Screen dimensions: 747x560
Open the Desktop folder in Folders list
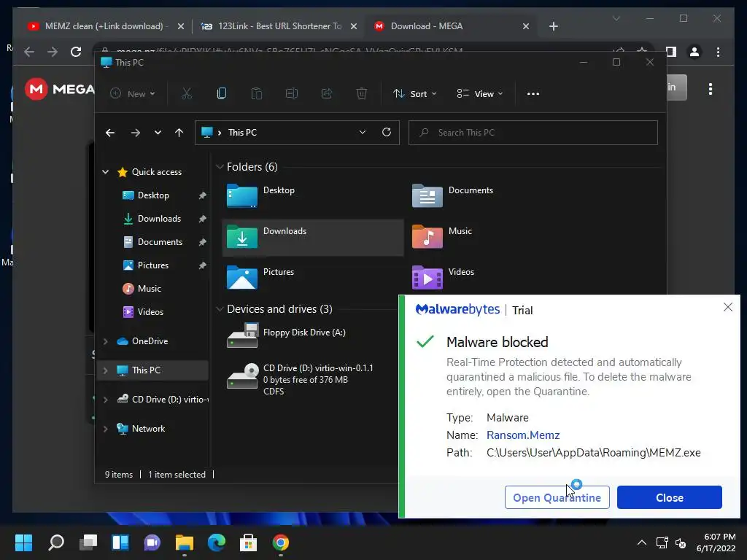[x=260, y=196]
